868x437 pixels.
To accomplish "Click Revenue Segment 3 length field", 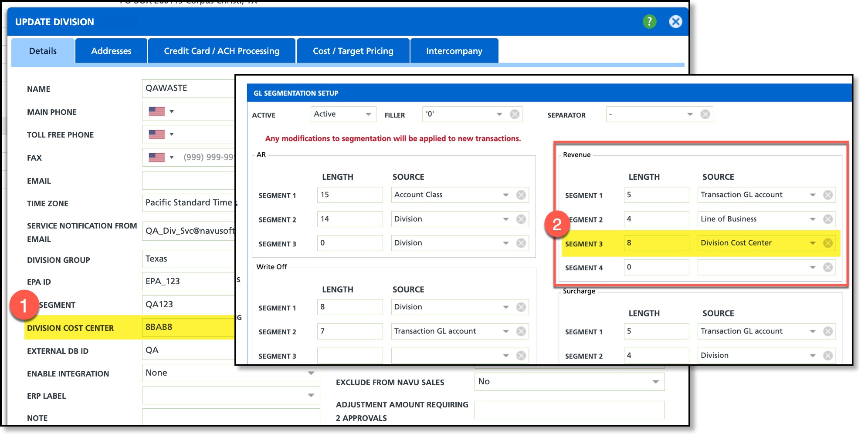I will [656, 243].
